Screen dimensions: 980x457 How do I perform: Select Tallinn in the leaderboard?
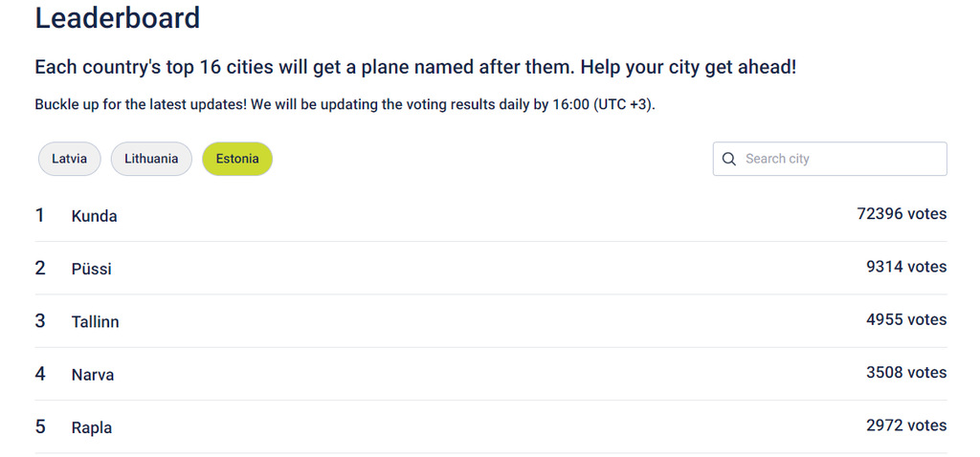[x=95, y=322]
